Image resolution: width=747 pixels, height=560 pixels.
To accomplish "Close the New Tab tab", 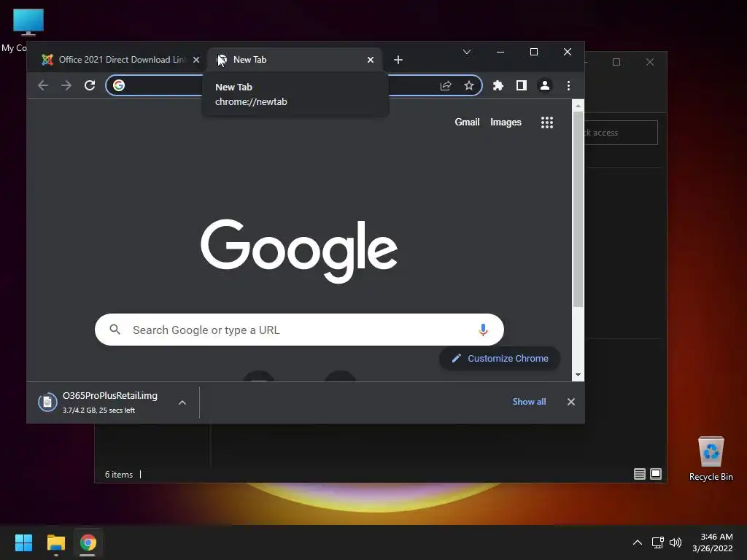I will [370, 60].
